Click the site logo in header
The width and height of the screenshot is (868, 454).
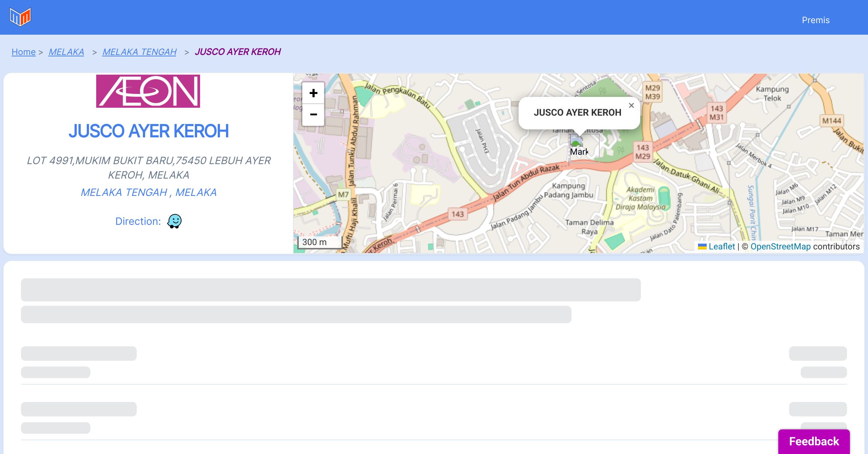coord(20,17)
